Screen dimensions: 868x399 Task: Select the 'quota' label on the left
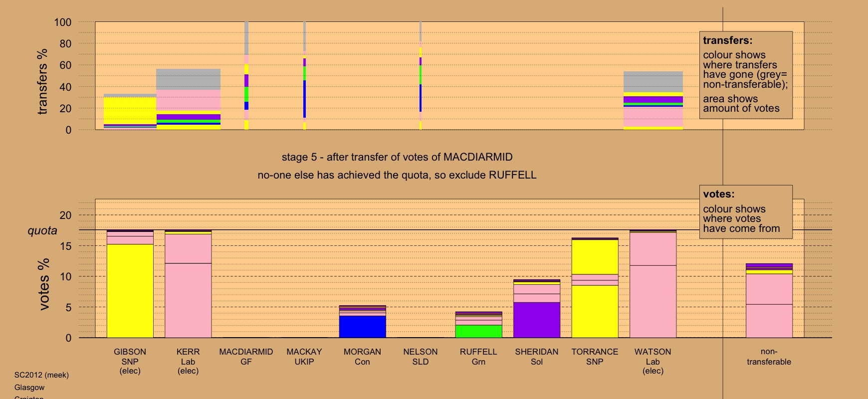(42, 231)
